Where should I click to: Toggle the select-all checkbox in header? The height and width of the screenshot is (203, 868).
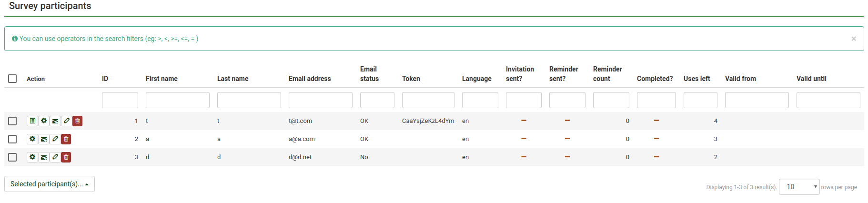click(x=13, y=79)
